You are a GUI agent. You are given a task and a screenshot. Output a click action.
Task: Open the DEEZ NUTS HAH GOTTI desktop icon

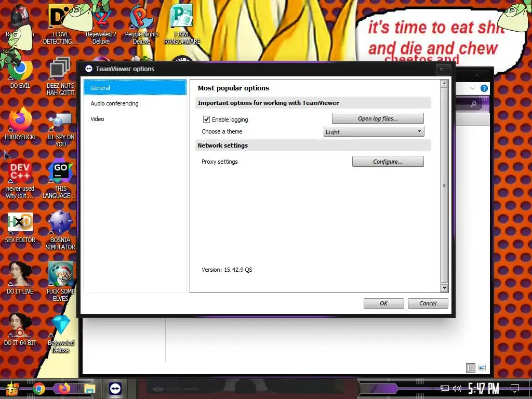pos(60,76)
